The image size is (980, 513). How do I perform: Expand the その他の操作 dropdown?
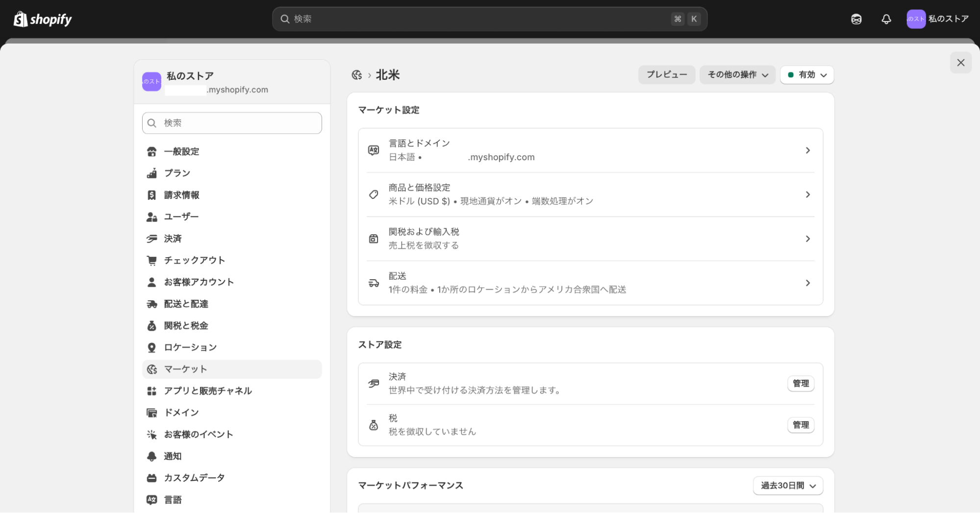tap(737, 75)
